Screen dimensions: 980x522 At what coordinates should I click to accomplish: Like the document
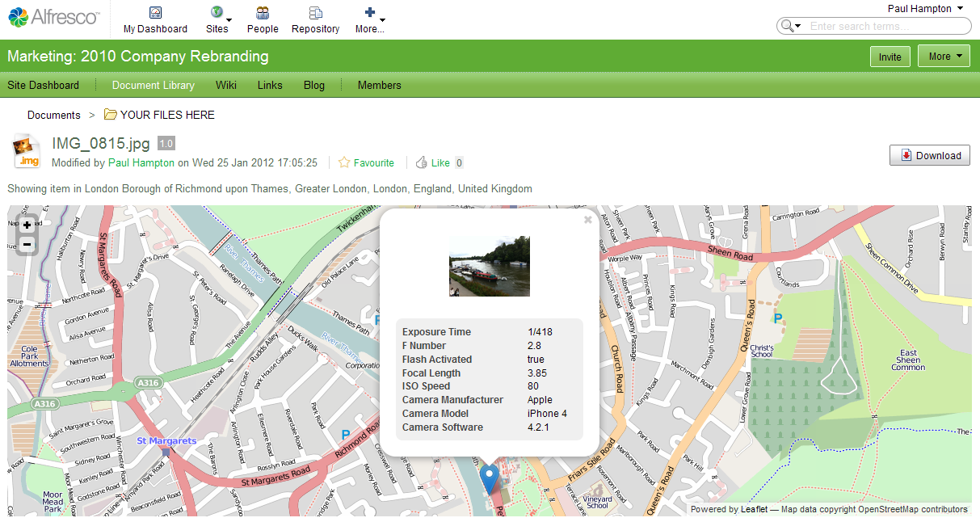tap(440, 162)
